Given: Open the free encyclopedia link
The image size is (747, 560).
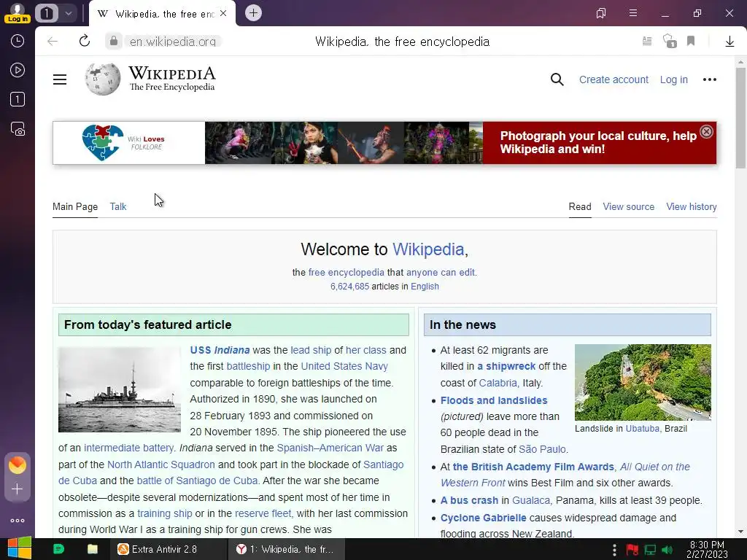Looking at the screenshot, I should click(346, 273).
